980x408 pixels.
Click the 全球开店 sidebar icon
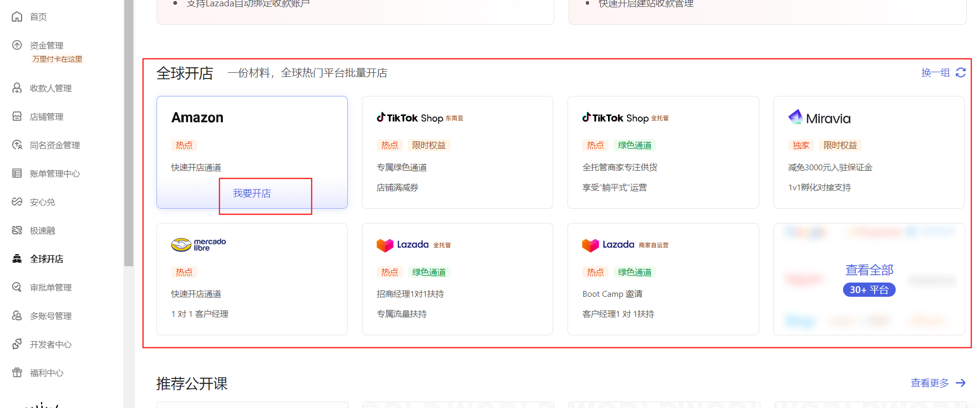(x=17, y=259)
